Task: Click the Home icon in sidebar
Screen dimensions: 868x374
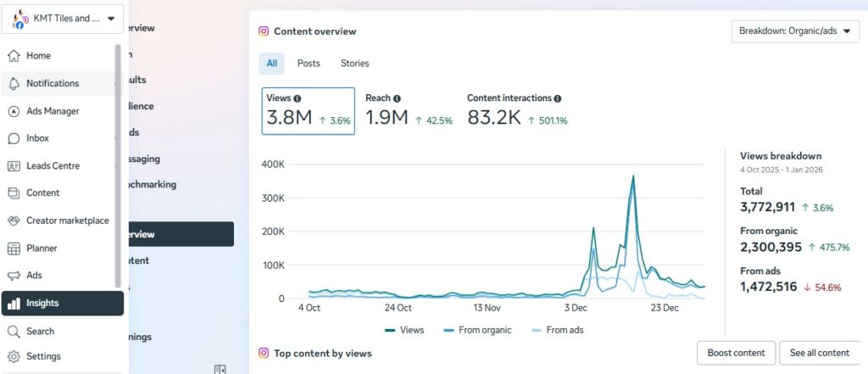Action: (x=14, y=56)
